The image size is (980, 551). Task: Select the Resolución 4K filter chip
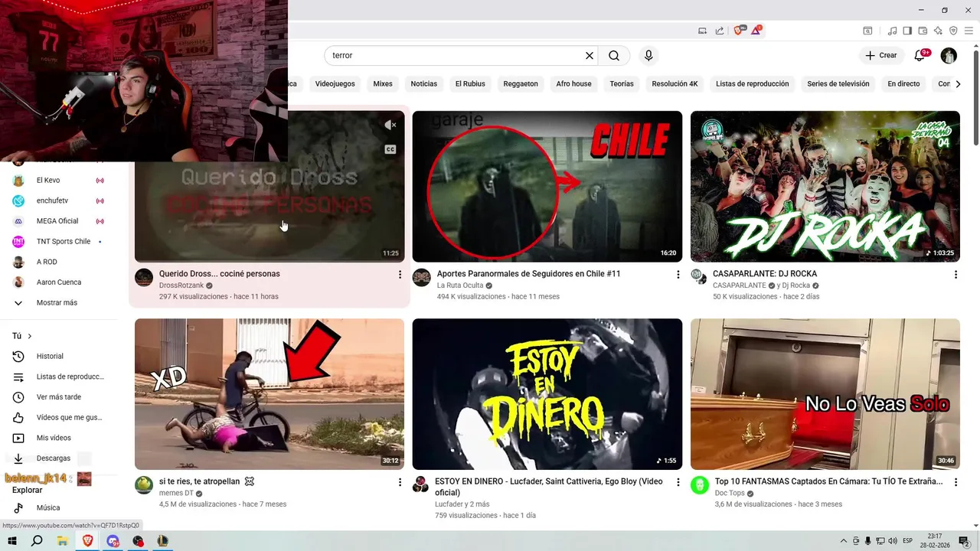(x=675, y=84)
